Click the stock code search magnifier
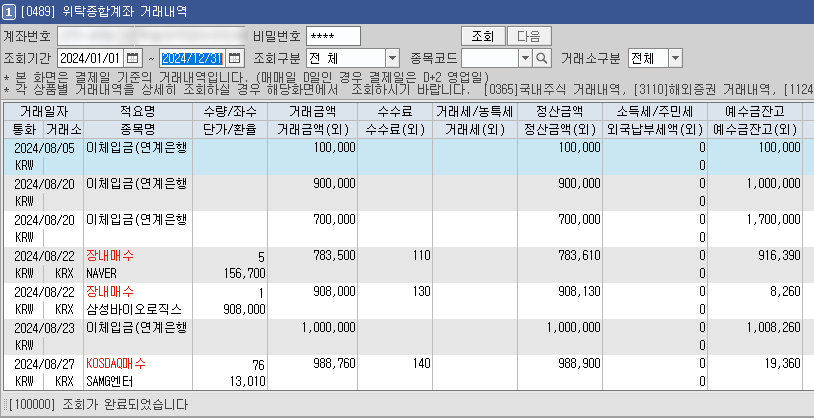Image resolution: width=814 pixels, height=418 pixels. pyautogui.click(x=541, y=58)
